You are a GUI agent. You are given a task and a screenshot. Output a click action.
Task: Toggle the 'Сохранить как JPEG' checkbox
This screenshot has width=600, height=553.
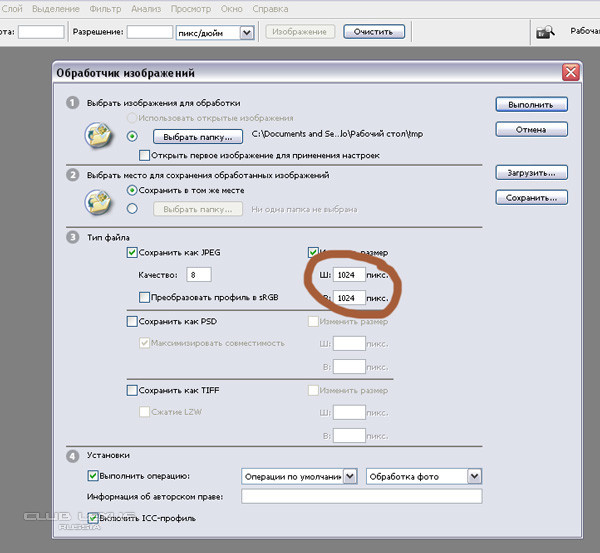(132, 253)
